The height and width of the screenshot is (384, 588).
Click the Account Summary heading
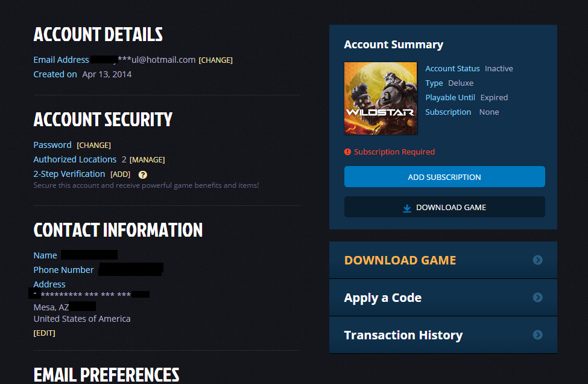click(393, 45)
